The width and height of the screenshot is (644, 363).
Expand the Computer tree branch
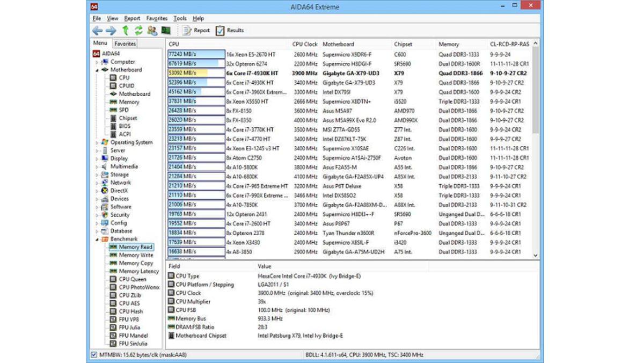tap(98, 62)
